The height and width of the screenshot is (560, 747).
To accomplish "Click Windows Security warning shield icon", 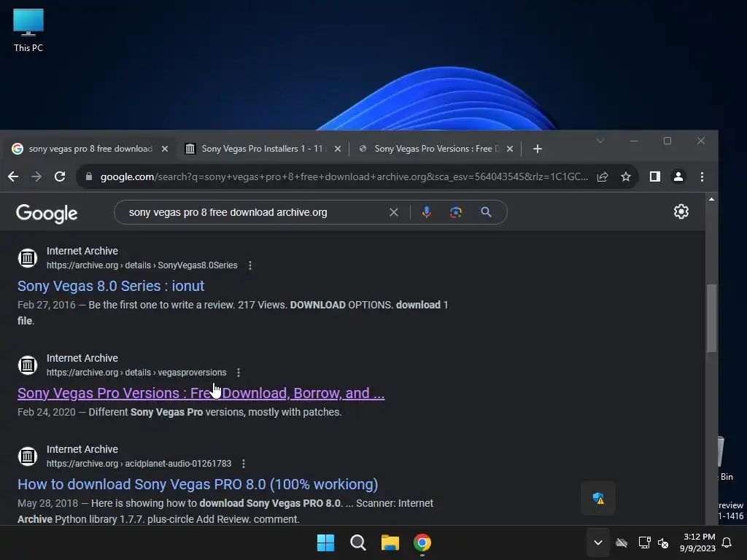I will [598, 498].
